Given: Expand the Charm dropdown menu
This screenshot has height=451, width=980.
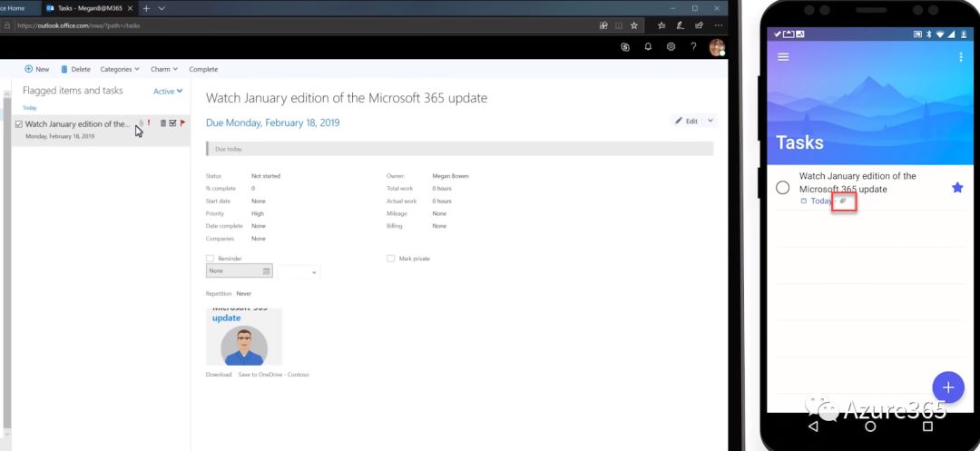Looking at the screenshot, I should (164, 69).
